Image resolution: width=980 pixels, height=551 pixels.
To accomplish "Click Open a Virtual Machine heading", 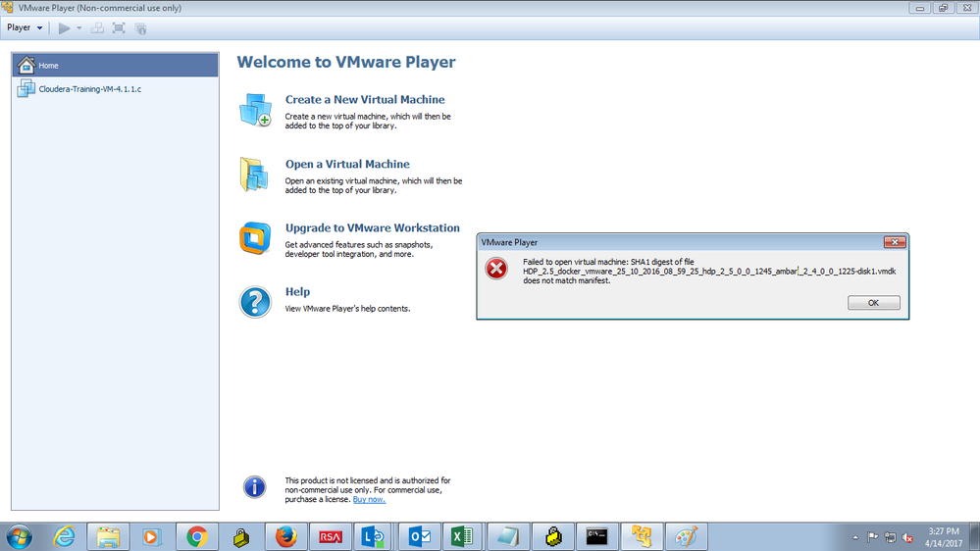I will point(347,164).
